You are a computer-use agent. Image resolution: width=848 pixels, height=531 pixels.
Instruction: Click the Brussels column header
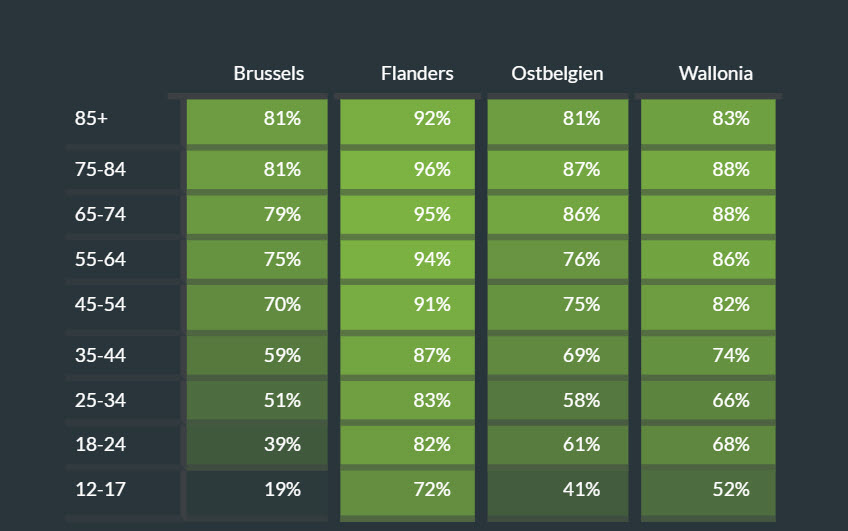(268, 73)
